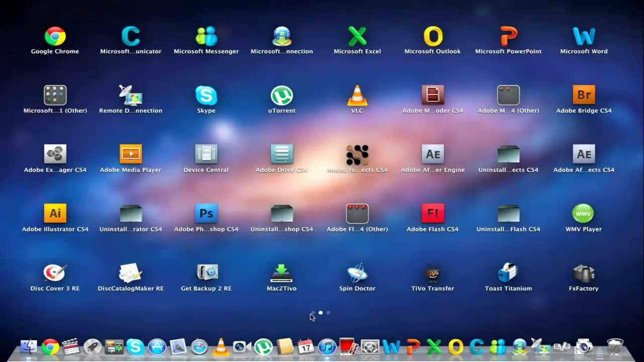Open the App Store in the Dock
Image resolution: width=644 pixels, height=362 pixels.
[x=157, y=347]
